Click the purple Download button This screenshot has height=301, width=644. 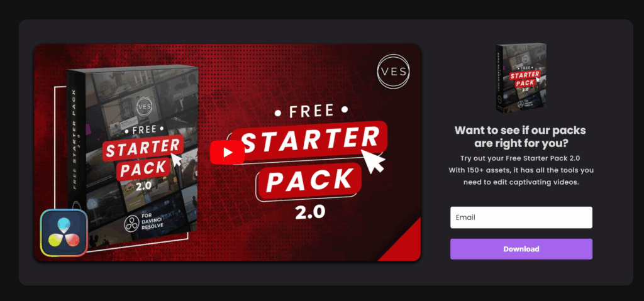click(521, 249)
